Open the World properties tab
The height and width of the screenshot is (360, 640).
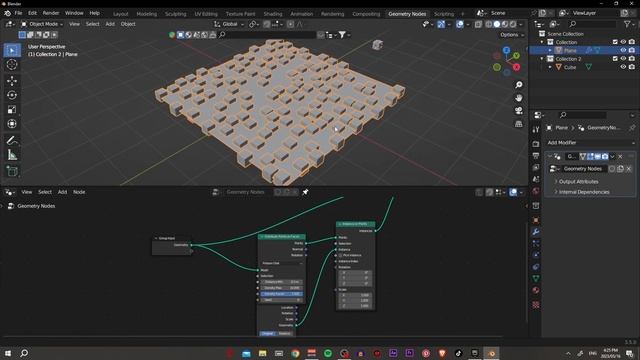click(536, 191)
